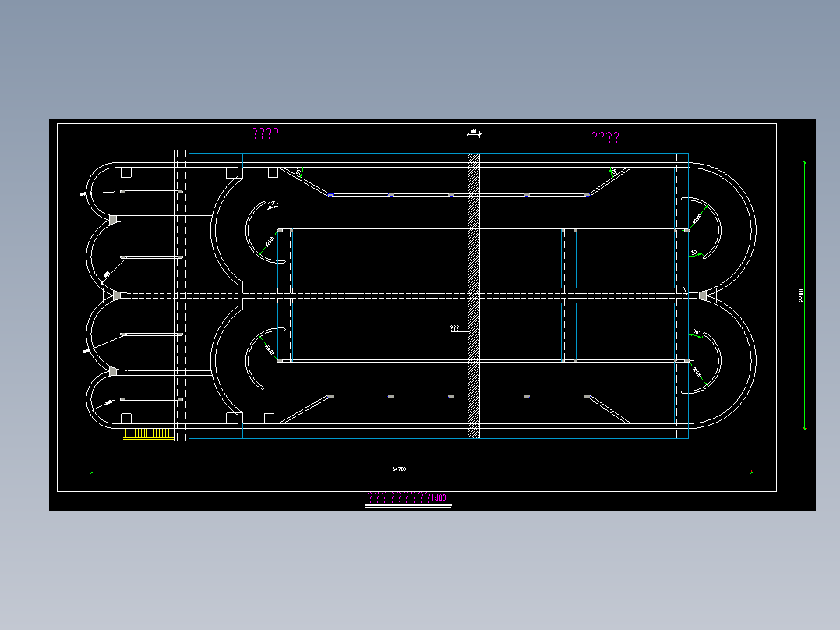This screenshot has width=840, height=630.
Task: Click the magenta label above left half
Action: point(265,133)
